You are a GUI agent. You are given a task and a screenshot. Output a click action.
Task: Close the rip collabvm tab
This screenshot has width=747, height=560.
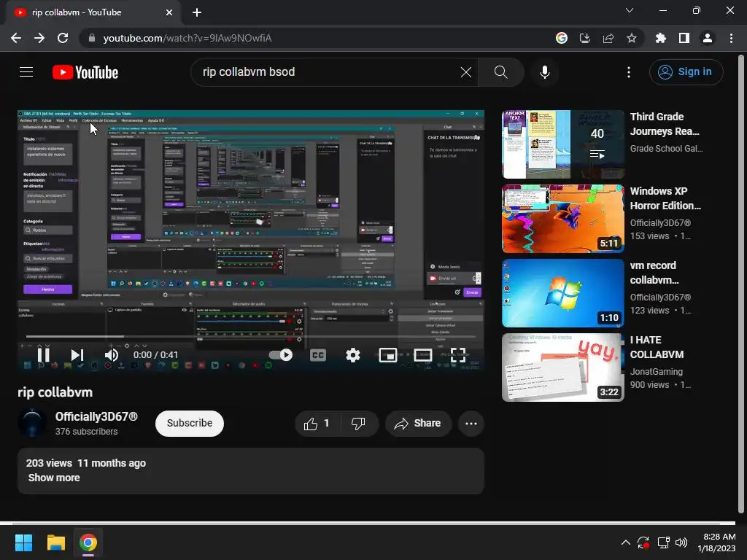click(x=169, y=12)
